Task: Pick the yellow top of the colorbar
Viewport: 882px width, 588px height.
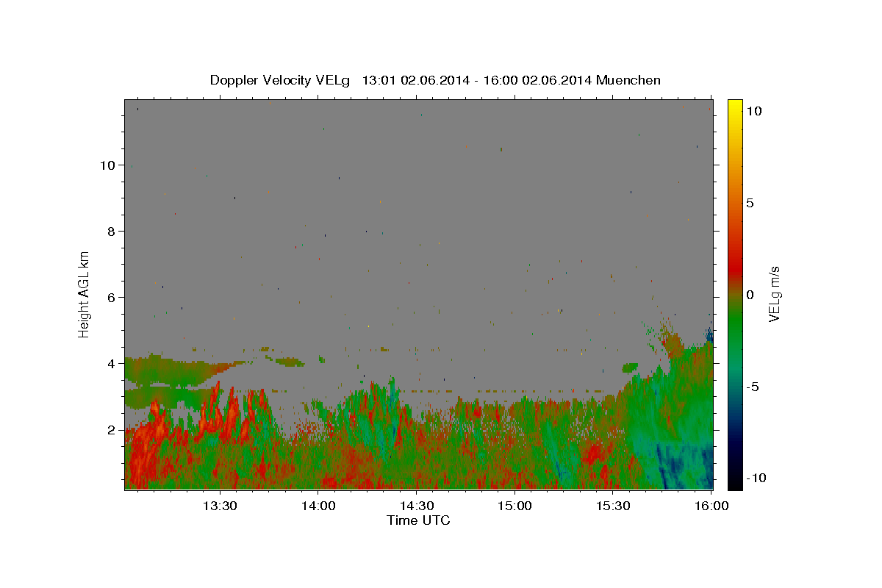Action: 734,107
